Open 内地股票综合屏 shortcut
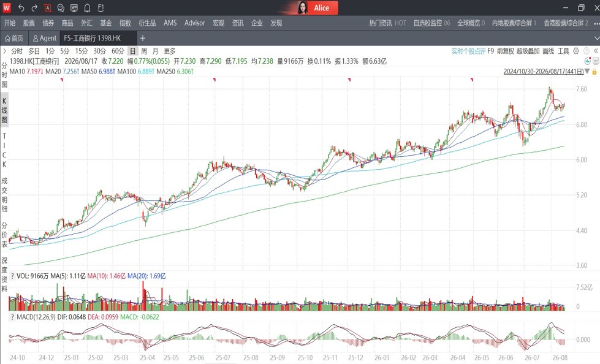Image resolution: width=600 pixels, height=364 pixels. [x=514, y=23]
